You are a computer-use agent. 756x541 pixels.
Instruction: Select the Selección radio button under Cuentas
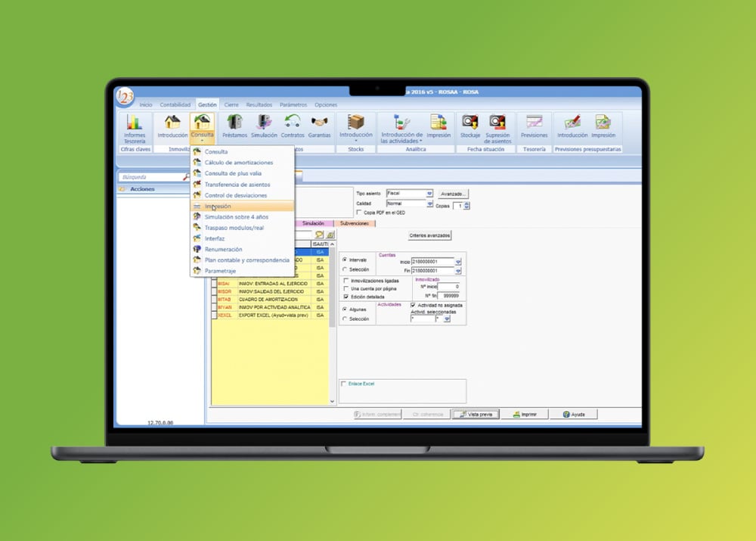tap(345, 269)
